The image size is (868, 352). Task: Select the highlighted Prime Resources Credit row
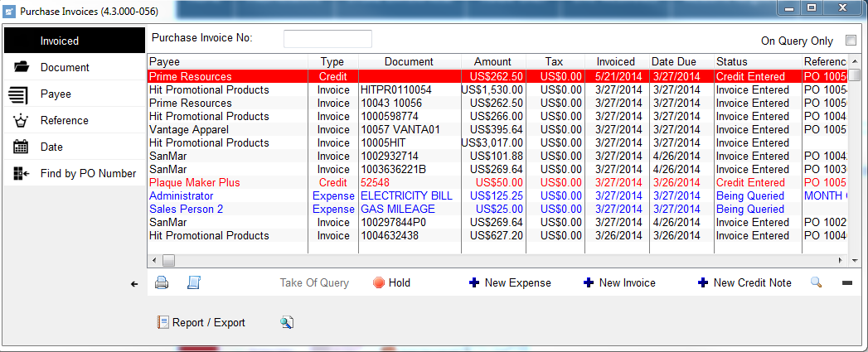[498, 76]
